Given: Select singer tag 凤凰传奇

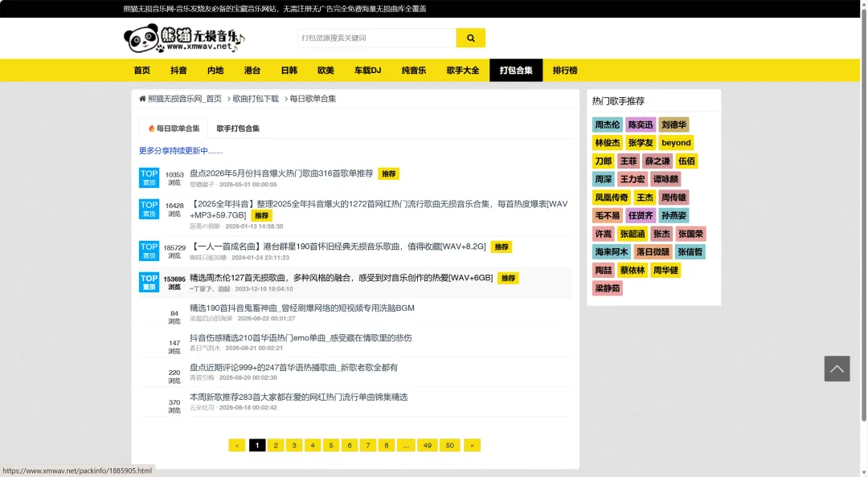Looking at the screenshot, I should click(x=612, y=198).
